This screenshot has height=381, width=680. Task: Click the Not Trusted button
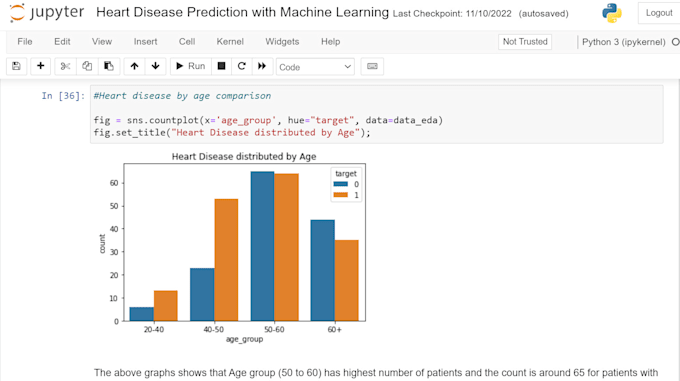click(525, 42)
